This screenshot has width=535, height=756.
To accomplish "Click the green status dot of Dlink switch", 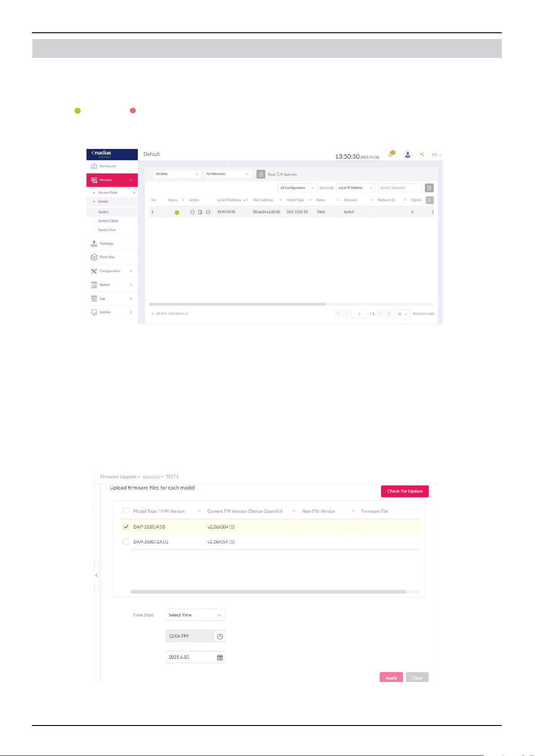I will point(177,213).
